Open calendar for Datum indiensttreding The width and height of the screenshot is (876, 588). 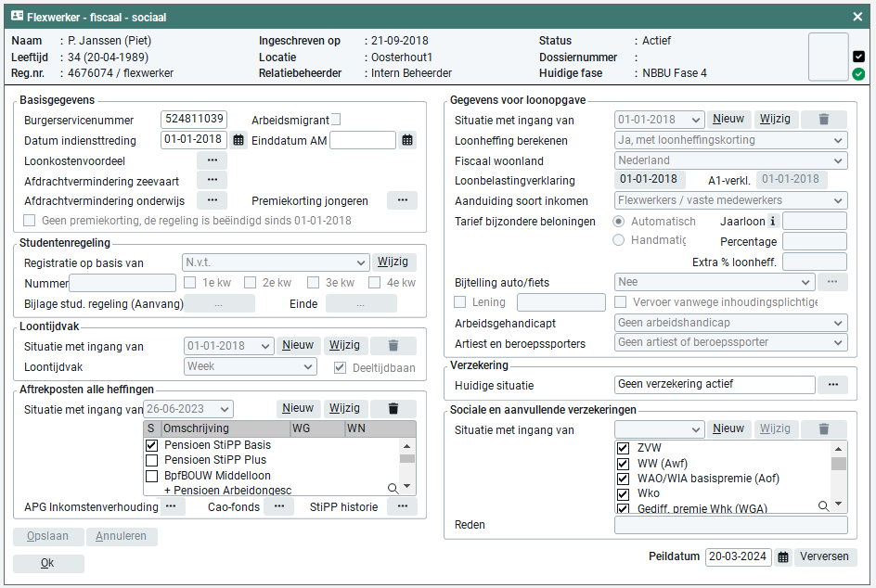point(238,140)
